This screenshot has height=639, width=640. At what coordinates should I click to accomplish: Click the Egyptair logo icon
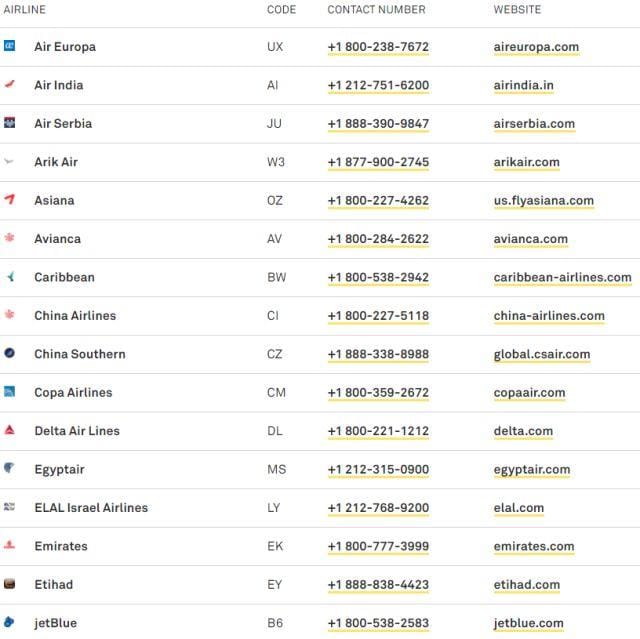coord(10,468)
